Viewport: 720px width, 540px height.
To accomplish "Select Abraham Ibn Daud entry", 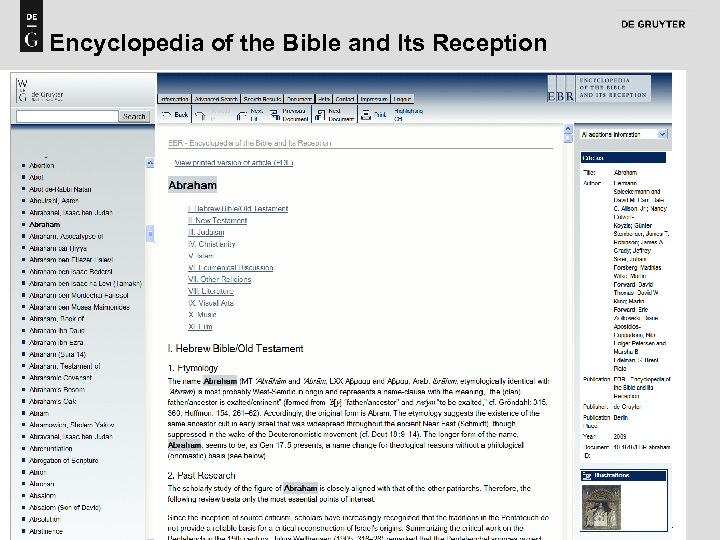I will click(56, 331).
